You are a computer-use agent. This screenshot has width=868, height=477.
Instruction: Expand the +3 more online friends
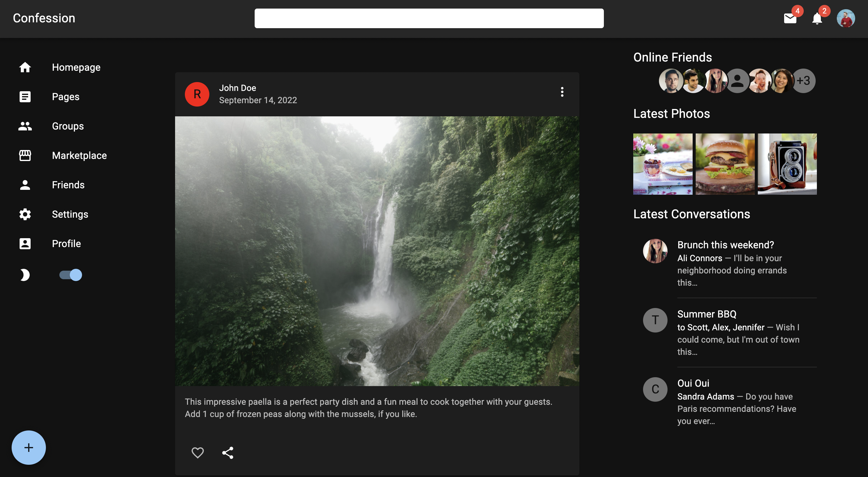click(803, 81)
